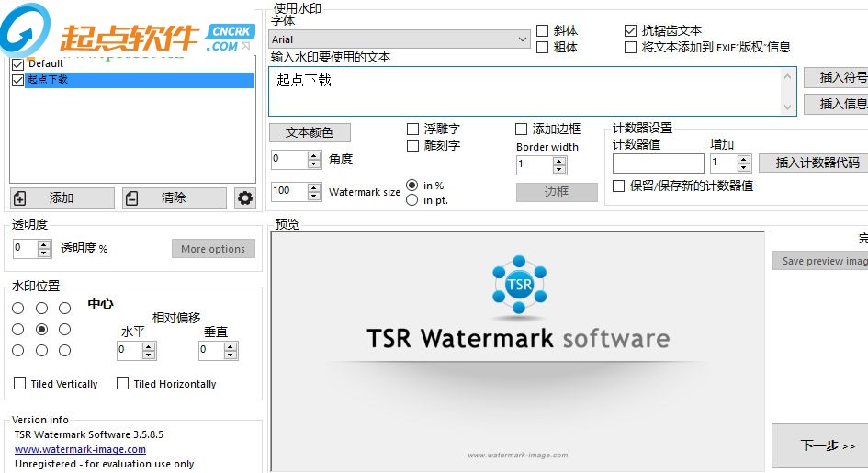The width and height of the screenshot is (868, 473).
Task: Open the gear settings icon under the watermark list
Action: (244, 198)
